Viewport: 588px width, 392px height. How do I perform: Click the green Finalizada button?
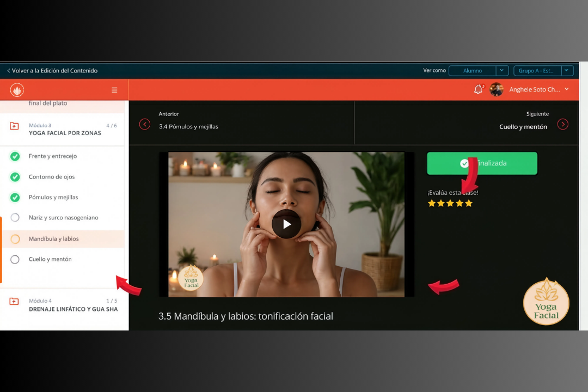[482, 163]
